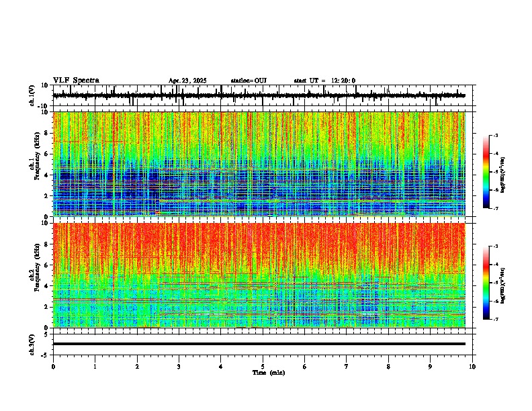This screenshot has height=411, width=532.
Task: Click the "start UT = 12:20:0" text
Action: (324, 81)
